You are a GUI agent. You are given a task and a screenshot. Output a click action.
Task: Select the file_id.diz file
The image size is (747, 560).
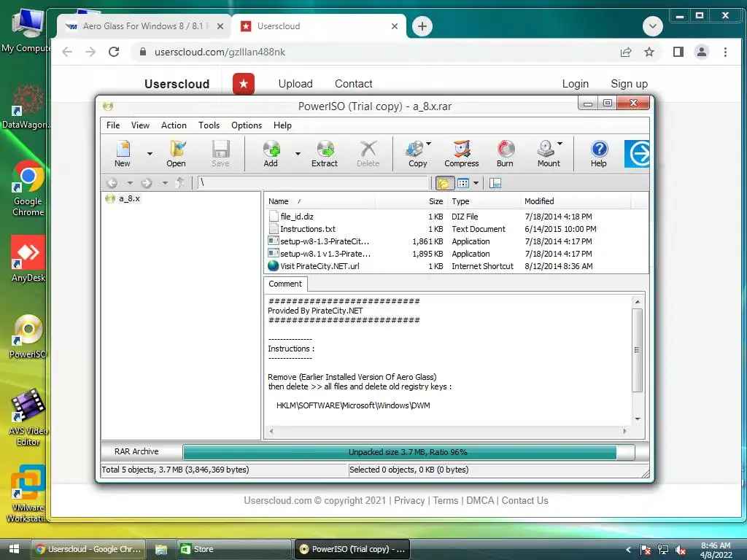click(x=297, y=216)
